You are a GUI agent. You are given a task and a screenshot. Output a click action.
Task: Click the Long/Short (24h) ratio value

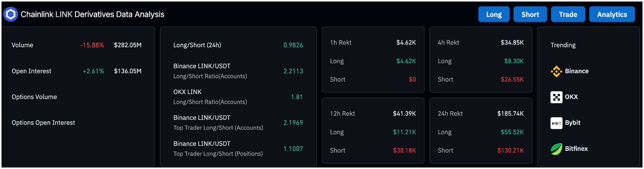click(x=293, y=45)
